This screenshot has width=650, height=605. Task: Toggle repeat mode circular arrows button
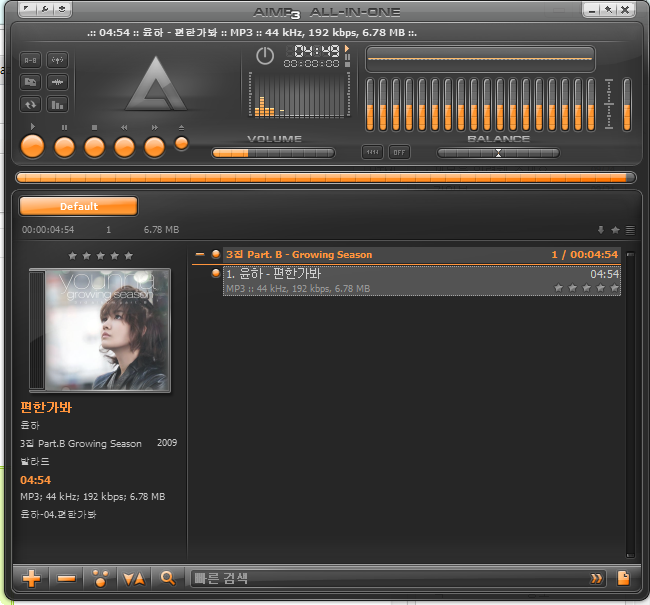30,104
